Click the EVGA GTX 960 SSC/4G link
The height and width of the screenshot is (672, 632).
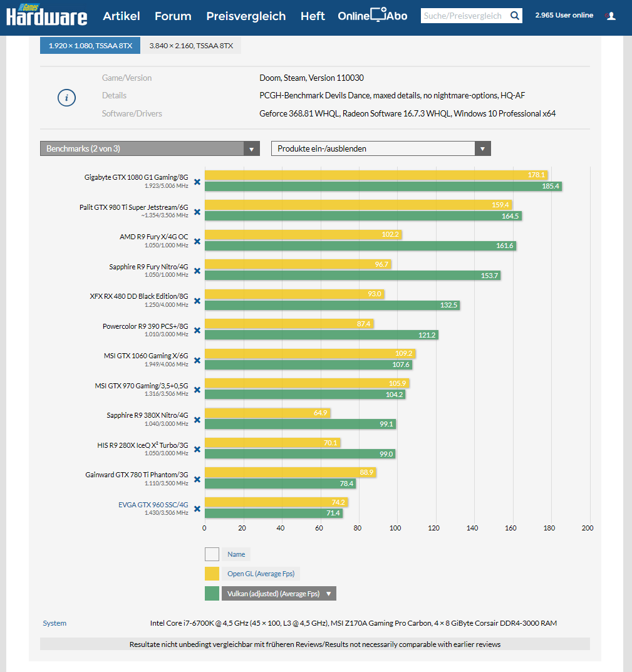(x=153, y=505)
